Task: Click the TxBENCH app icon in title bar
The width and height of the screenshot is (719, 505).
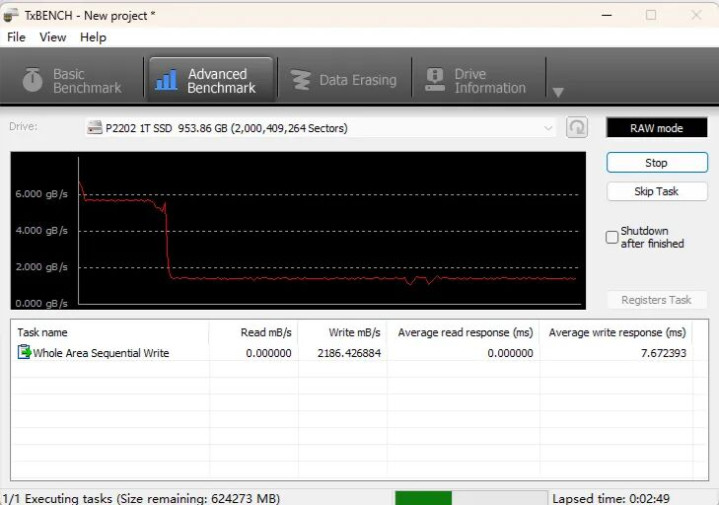Action: click(11, 15)
